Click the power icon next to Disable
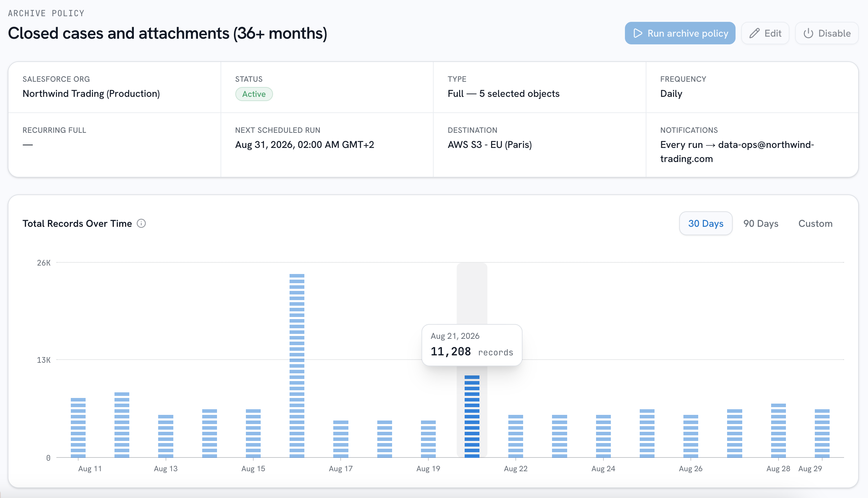This screenshot has width=868, height=498. (x=808, y=33)
